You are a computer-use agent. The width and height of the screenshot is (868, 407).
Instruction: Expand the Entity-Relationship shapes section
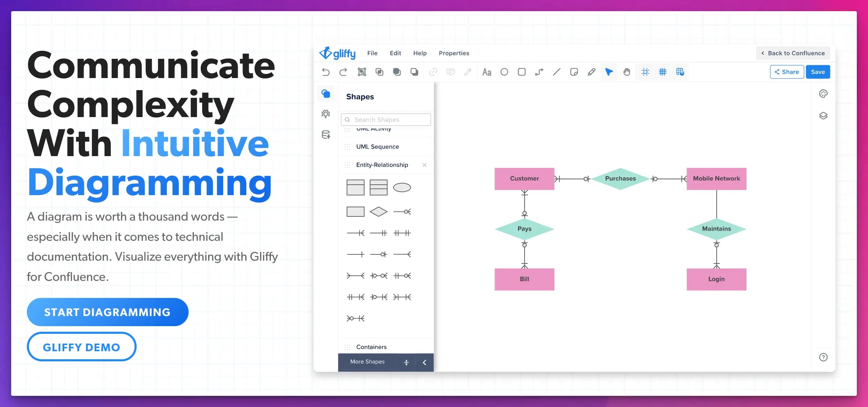tap(382, 165)
